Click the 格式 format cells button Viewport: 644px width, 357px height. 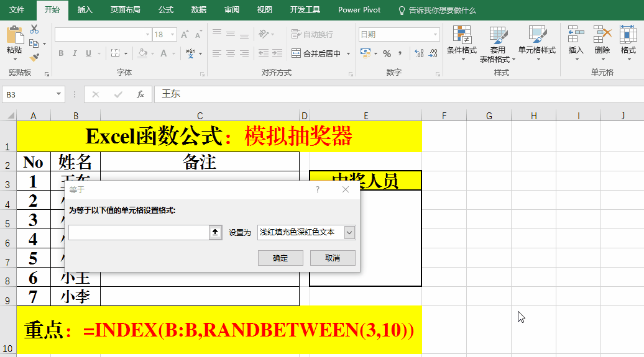point(628,43)
